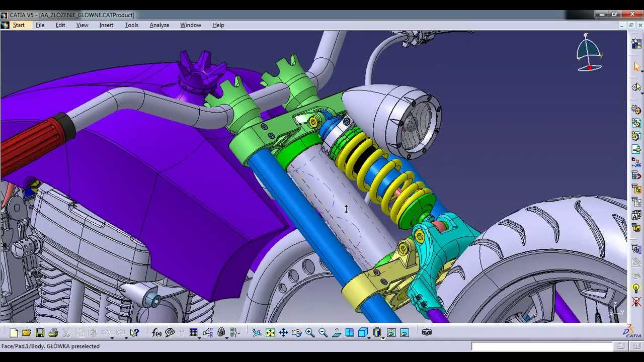Open the Window menu
The width and height of the screenshot is (644, 362).
tap(191, 25)
